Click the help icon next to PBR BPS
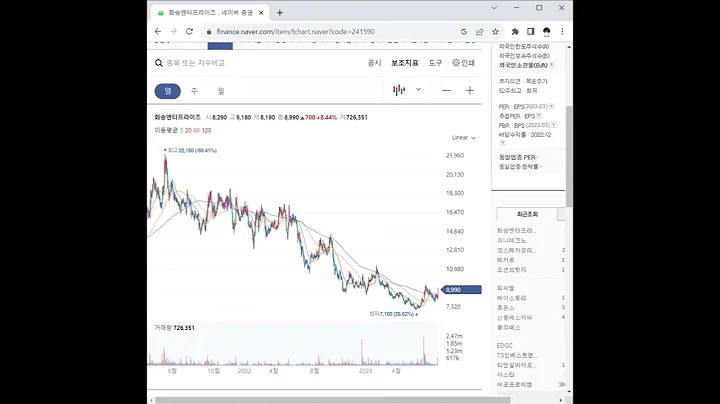This screenshot has height=404, width=720. 554,125
